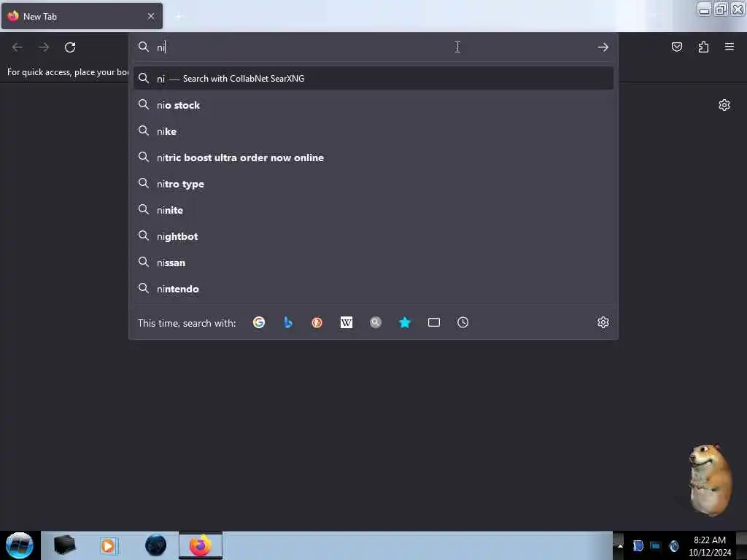Close the New Tab tab

[x=151, y=16]
